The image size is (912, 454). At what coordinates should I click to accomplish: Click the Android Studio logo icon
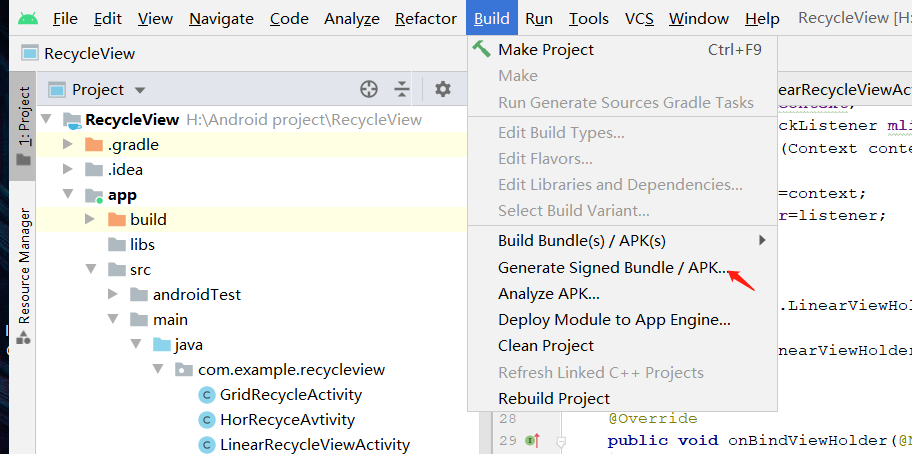pos(27,18)
